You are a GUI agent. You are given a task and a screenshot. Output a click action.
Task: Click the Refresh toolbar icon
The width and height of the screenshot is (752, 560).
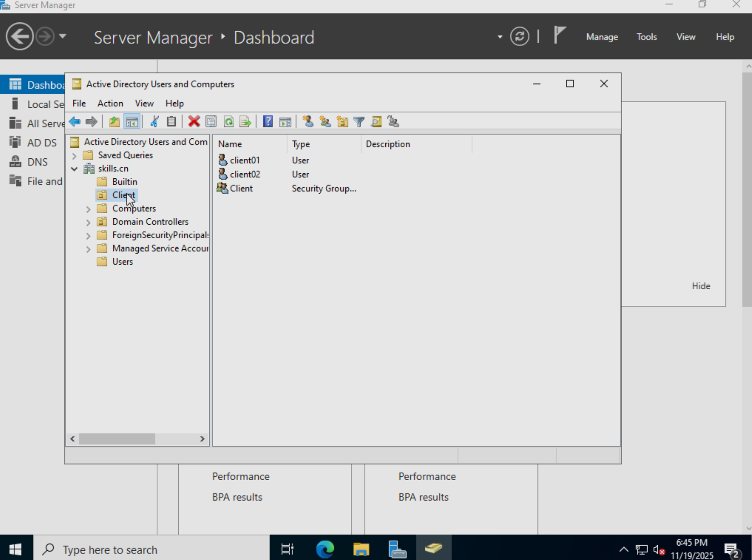[x=228, y=122]
